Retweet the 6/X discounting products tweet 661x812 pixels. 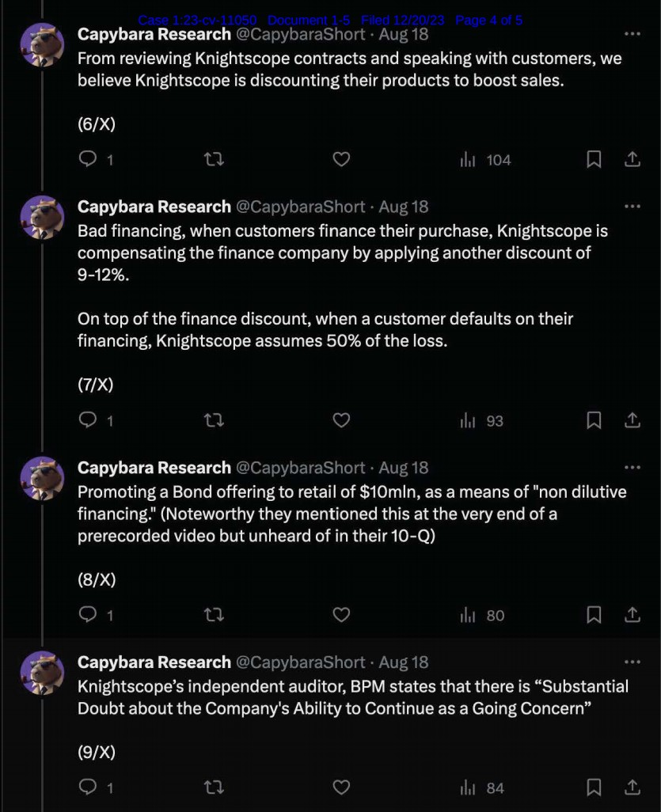point(214,160)
